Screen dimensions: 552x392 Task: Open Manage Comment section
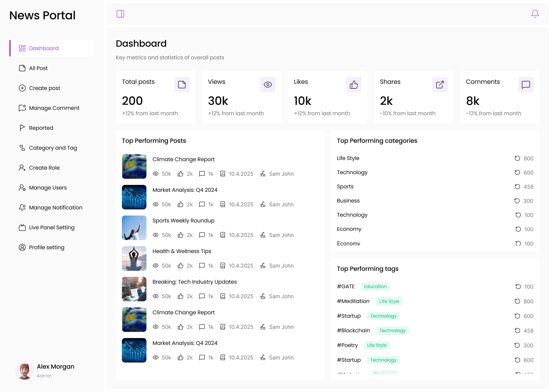point(54,108)
